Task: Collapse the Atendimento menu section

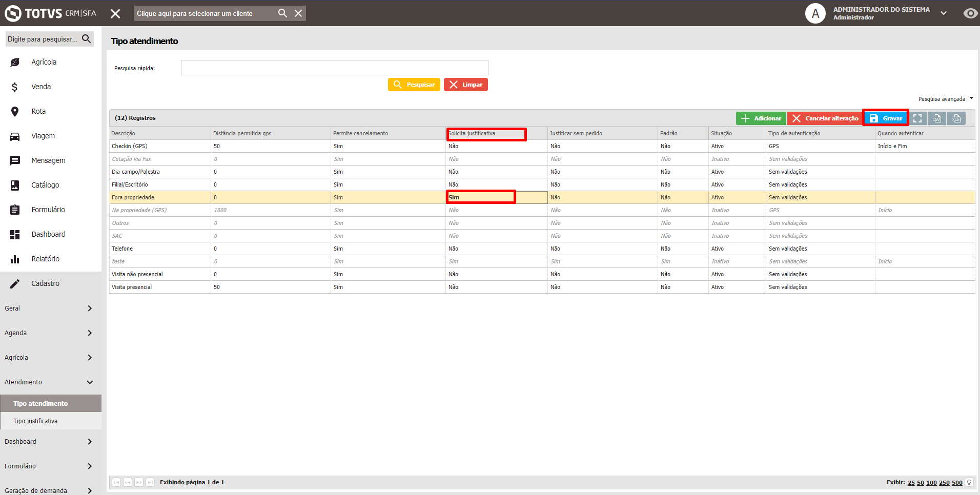Action: (50, 382)
